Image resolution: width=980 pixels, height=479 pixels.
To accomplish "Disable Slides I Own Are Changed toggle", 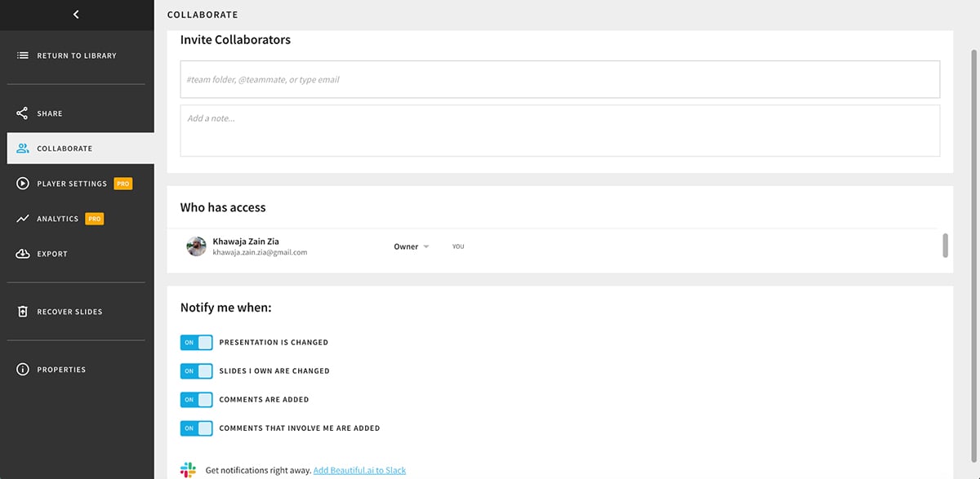I will click(196, 371).
